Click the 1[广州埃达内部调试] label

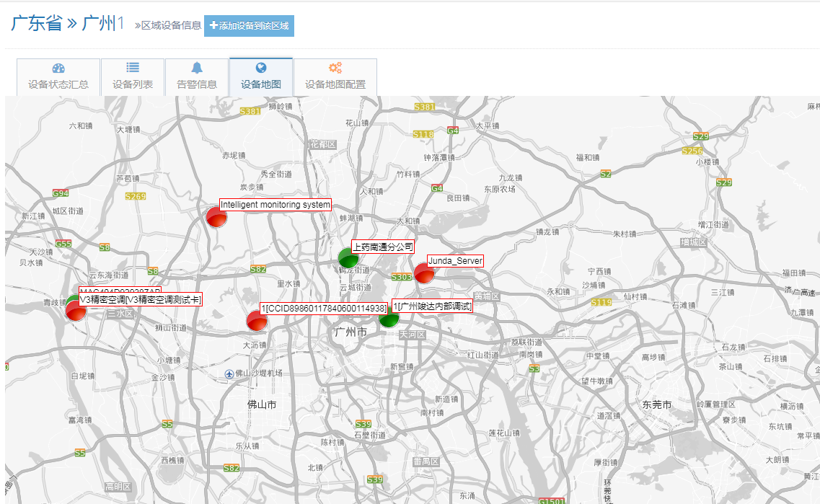(432, 306)
